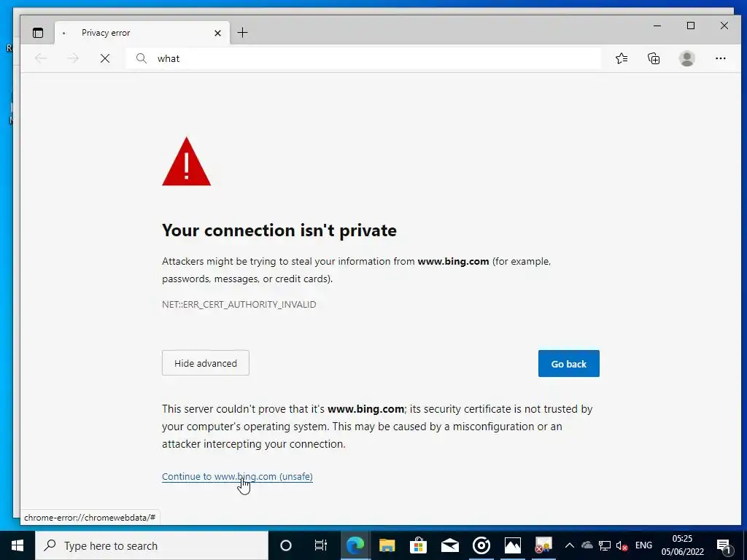The height and width of the screenshot is (560, 747).
Task: Open the notification center icon
Action: coord(724,545)
